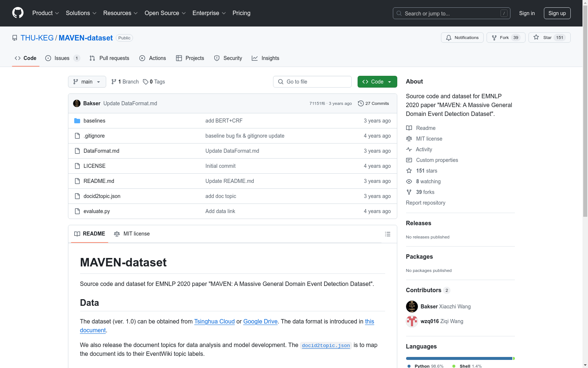Click the Packages heading link

[419, 256]
